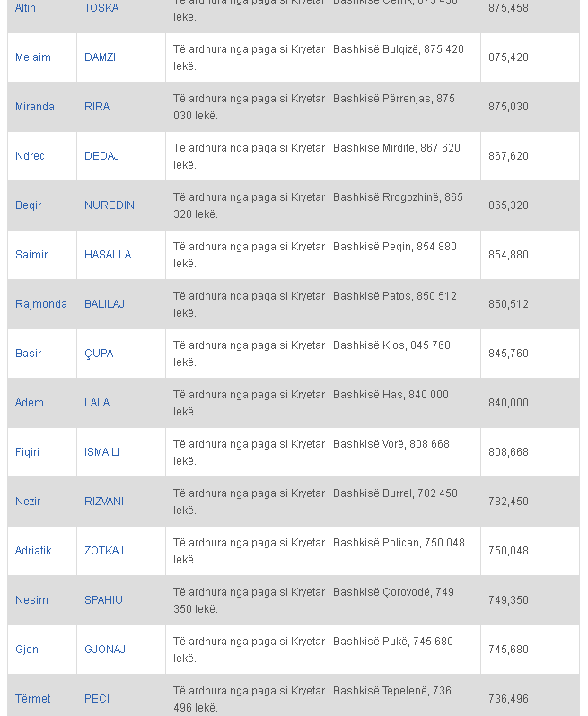The image size is (588, 716).
Task: Click the "Saimir" name link
Action: (31, 255)
